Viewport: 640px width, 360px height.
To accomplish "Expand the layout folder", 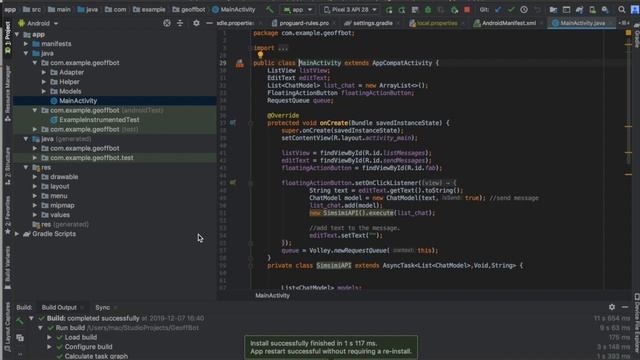I will click(35, 187).
